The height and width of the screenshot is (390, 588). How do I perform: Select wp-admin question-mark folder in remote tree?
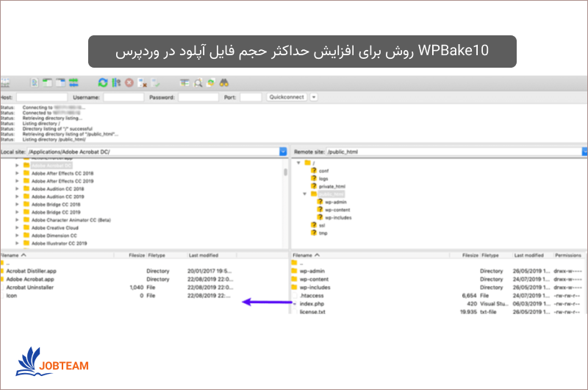tap(320, 202)
